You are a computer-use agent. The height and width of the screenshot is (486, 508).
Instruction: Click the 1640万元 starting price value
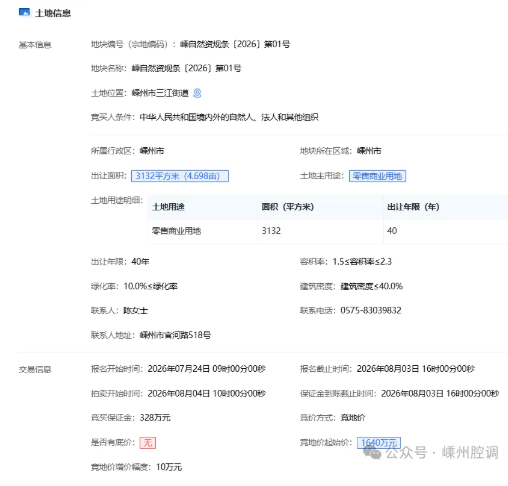click(x=379, y=443)
